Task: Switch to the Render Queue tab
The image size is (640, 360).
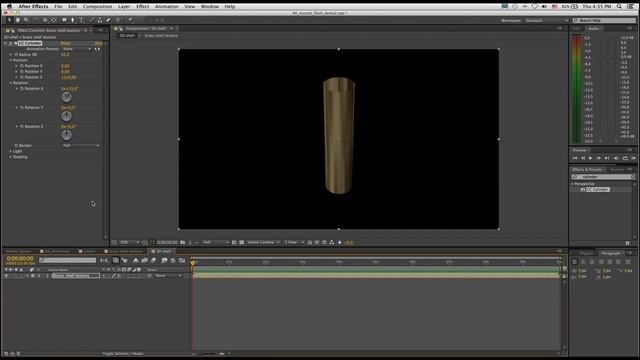Action: [18, 251]
